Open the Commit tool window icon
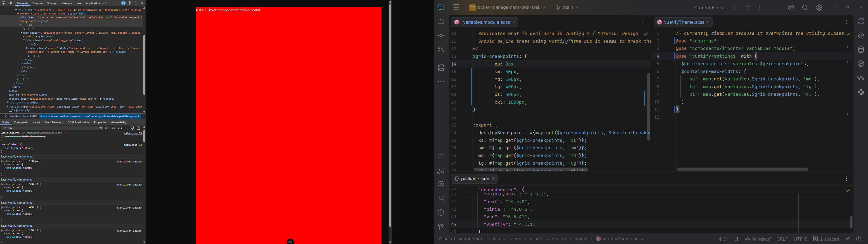The image size is (868, 244). pos(441,36)
